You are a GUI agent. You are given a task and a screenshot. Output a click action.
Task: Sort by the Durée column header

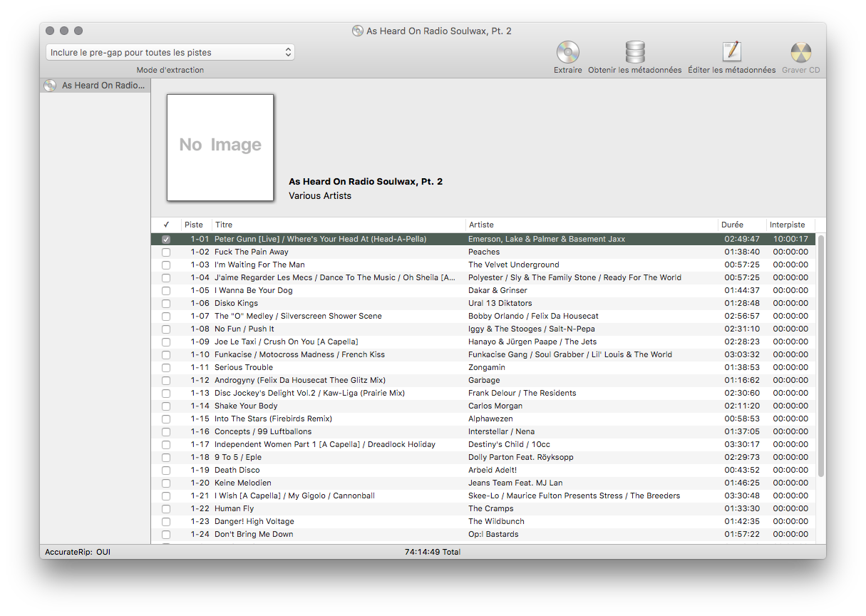point(743,225)
